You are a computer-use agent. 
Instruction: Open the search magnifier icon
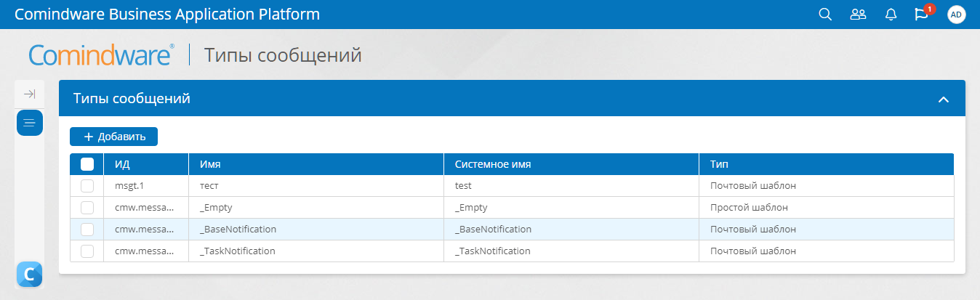pos(825,15)
